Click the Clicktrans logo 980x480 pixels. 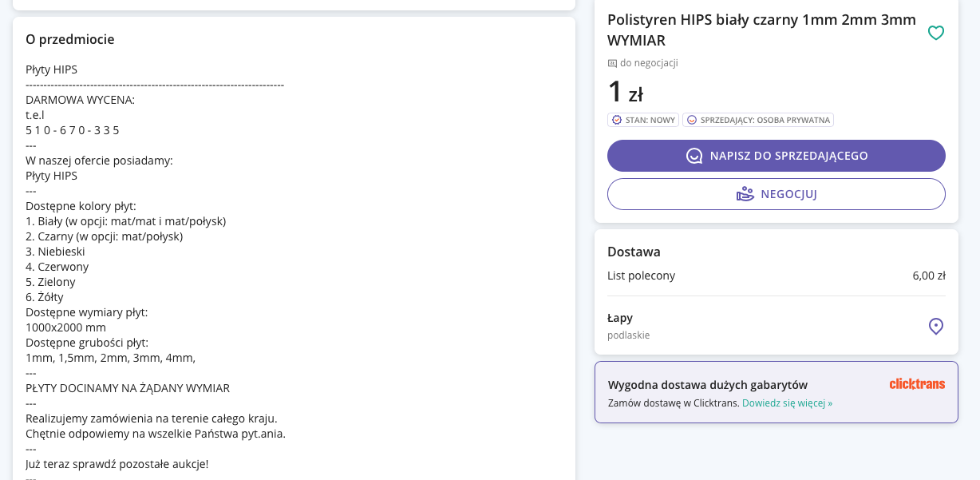[x=917, y=384]
